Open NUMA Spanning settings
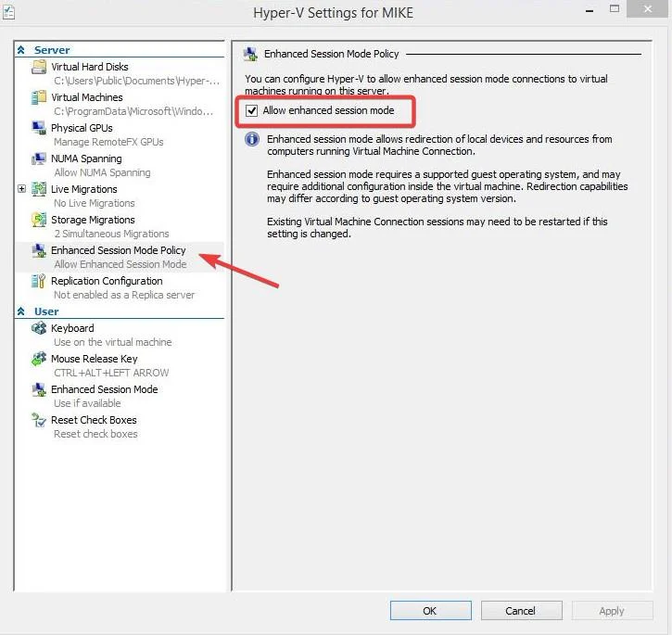The width and height of the screenshot is (672, 635). (x=86, y=159)
